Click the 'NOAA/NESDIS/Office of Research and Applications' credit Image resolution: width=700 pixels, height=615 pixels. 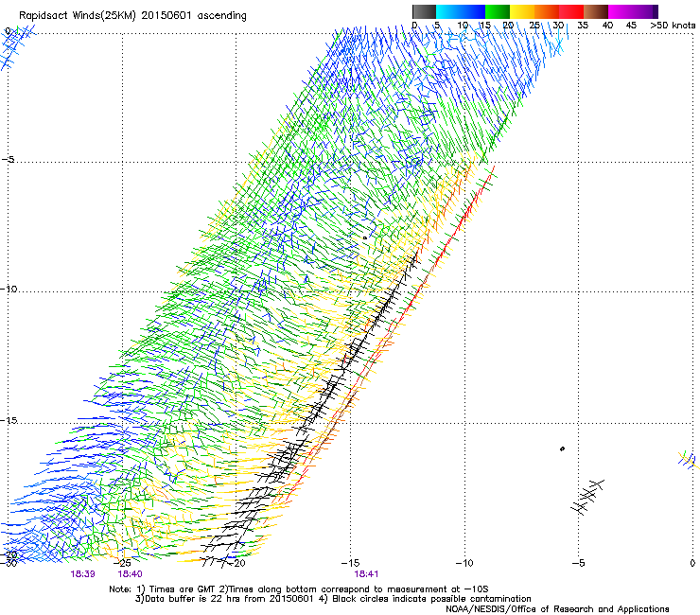pyautogui.click(x=557, y=609)
